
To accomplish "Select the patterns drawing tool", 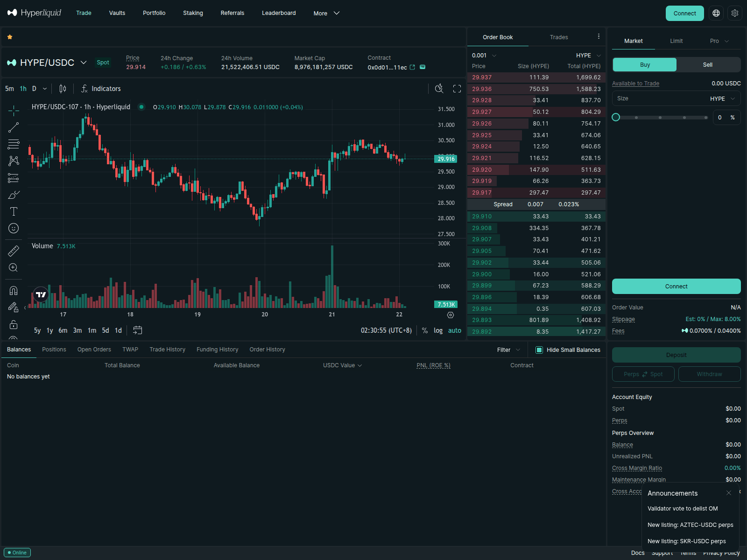I will pos(14,161).
